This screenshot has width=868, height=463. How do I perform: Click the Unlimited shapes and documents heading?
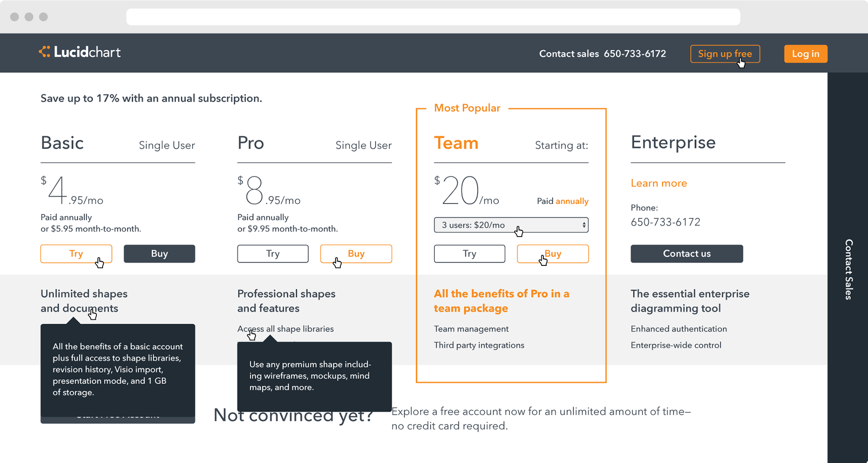84,301
